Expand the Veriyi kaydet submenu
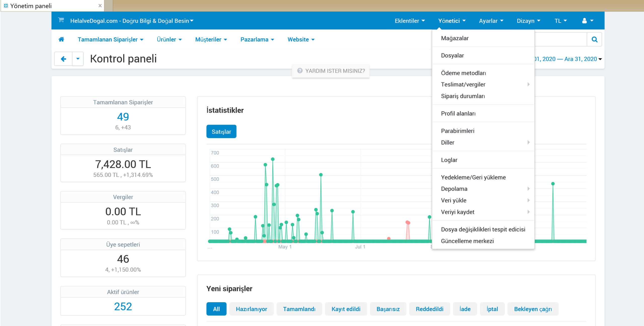The image size is (644, 326). point(483,212)
